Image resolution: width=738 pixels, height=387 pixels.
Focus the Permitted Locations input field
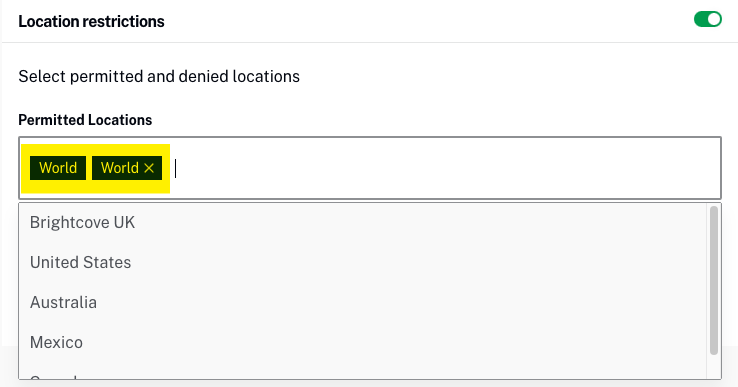369,168
